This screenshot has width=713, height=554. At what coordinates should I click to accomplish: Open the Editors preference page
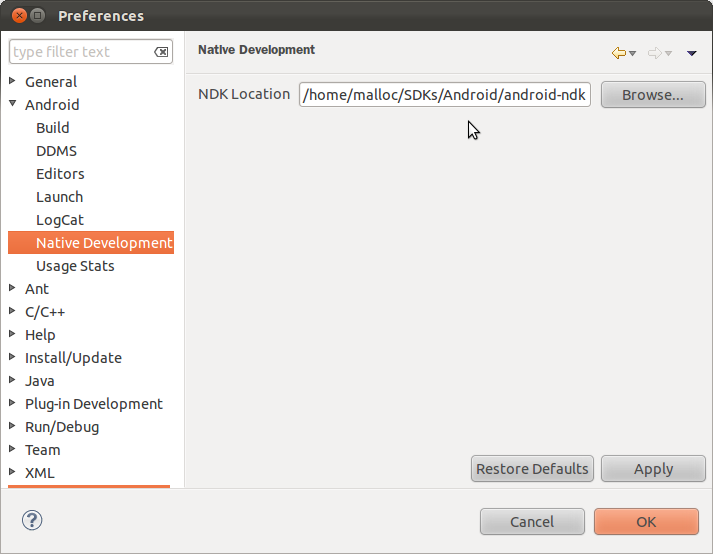60,174
